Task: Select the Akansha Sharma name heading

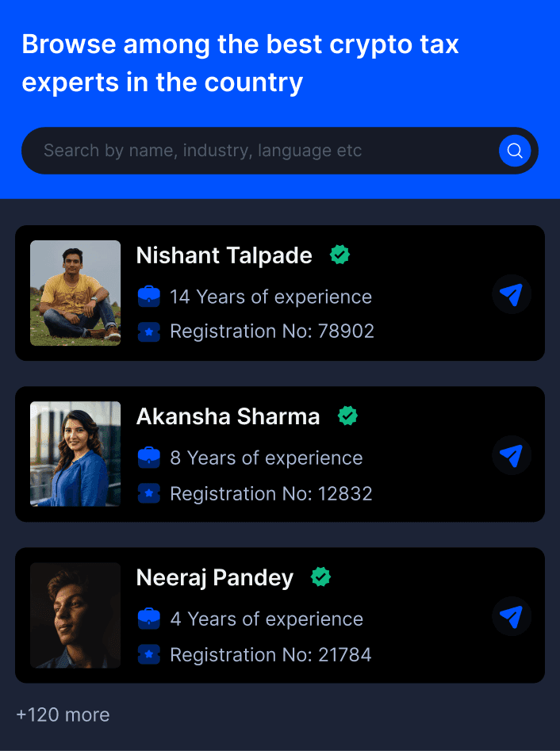Action: tap(228, 416)
